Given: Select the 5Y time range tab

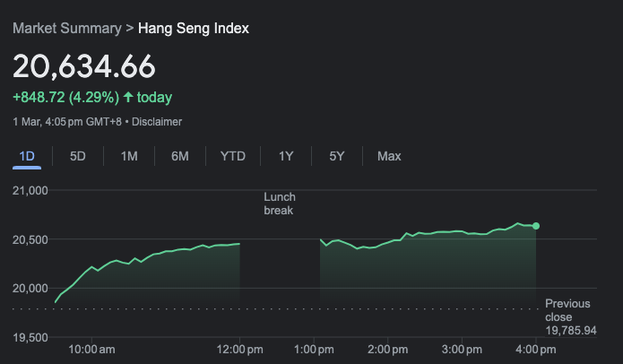Looking at the screenshot, I should [337, 156].
